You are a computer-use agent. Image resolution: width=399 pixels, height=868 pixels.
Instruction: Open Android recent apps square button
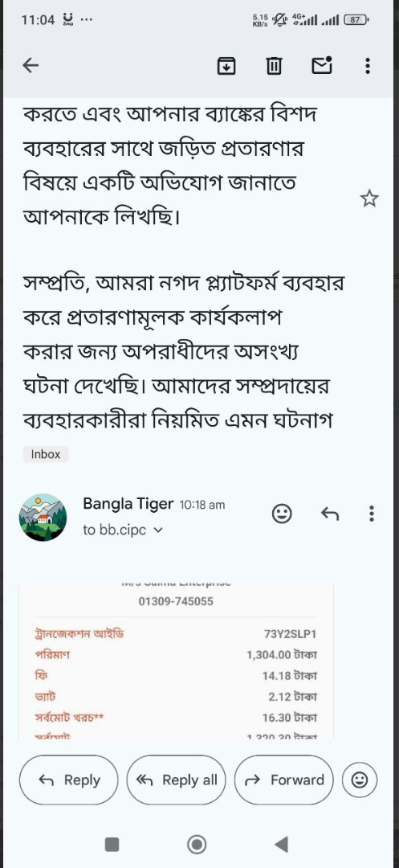point(112,844)
